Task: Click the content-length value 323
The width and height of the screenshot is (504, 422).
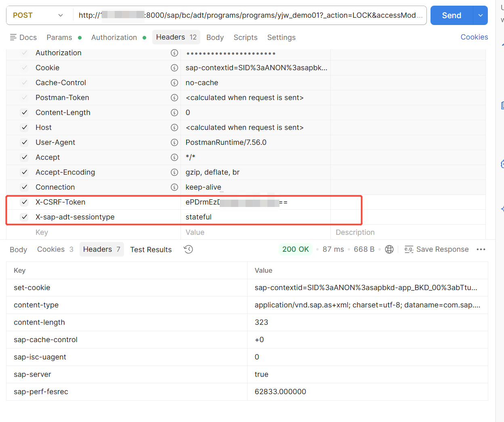Action: click(x=261, y=322)
